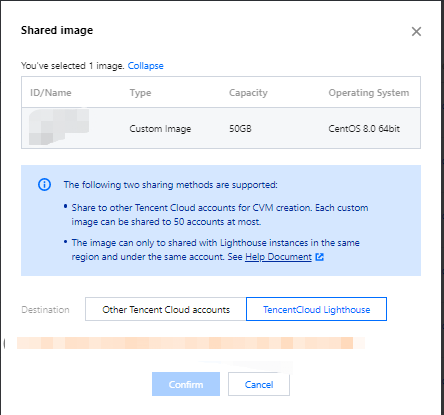Collapse the selected image list

(x=146, y=66)
